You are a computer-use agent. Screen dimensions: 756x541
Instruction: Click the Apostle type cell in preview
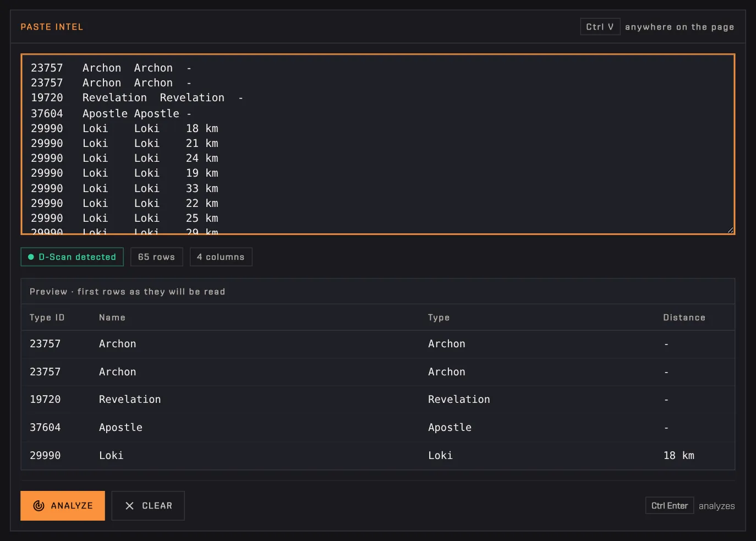(x=450, y=428)
